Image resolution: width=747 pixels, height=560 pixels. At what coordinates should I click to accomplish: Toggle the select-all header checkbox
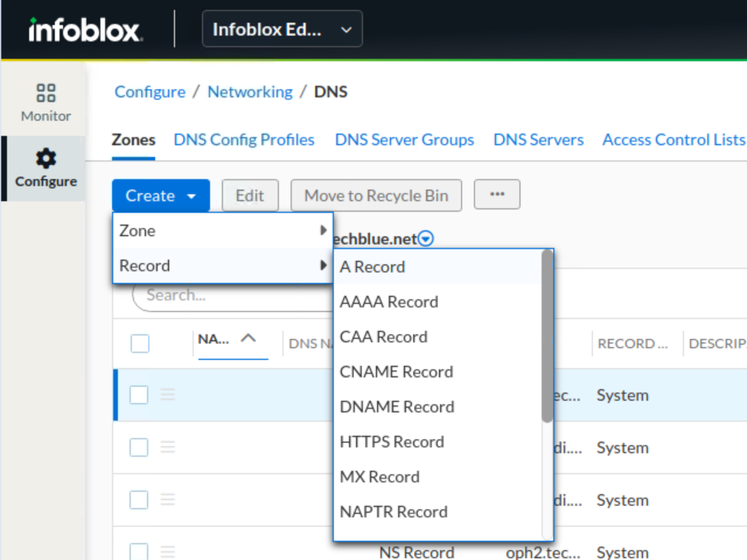pos(140,344)
